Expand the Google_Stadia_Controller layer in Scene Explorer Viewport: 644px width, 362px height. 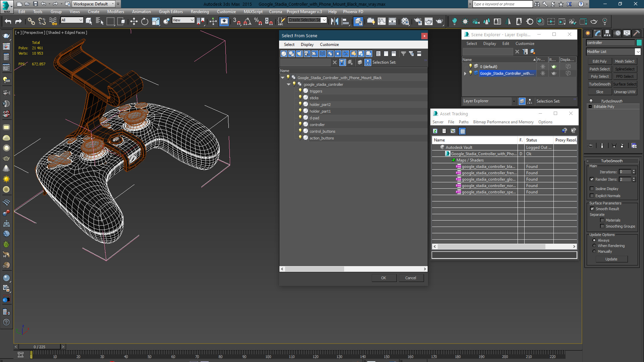click(465, 73)
